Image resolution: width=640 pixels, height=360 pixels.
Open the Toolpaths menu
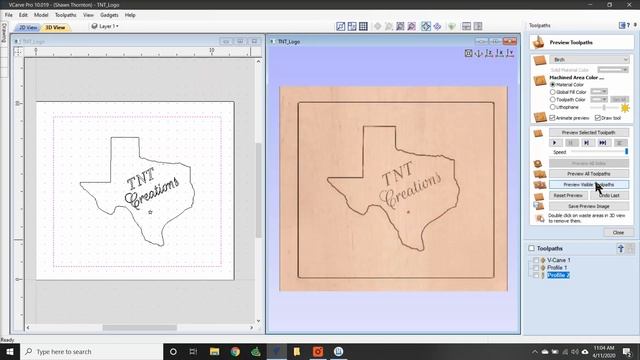point(66,15)
